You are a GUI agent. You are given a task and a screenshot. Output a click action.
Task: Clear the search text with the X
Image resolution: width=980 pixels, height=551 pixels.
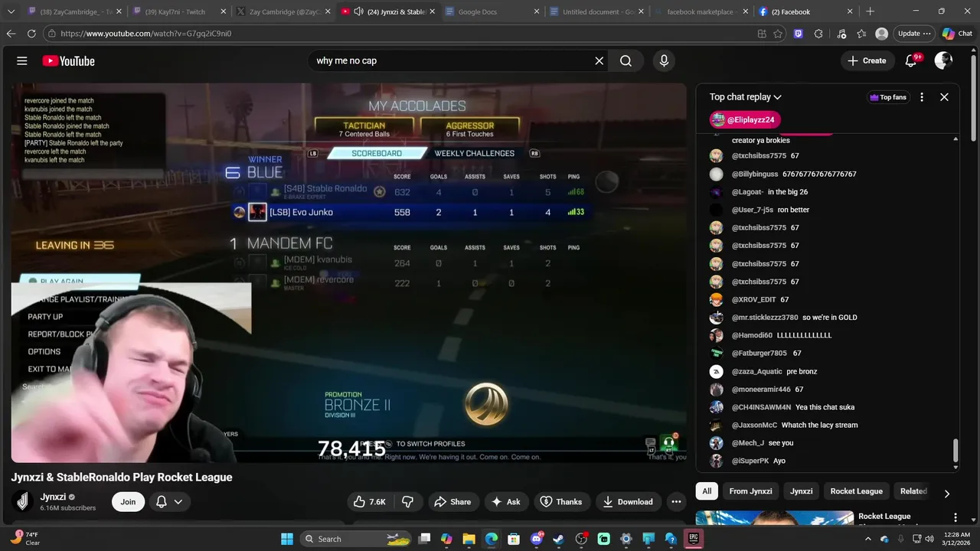[x=599, y=61]
